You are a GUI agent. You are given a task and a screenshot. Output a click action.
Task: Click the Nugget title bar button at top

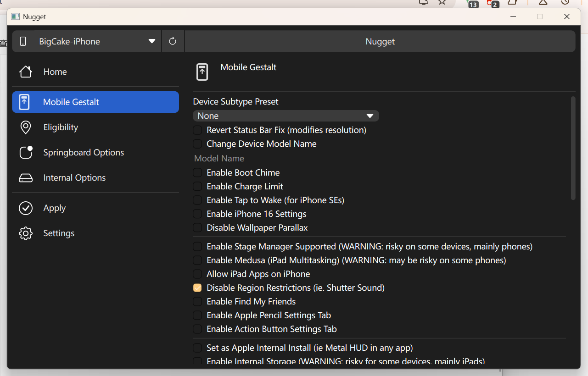(x=380, y=41)
